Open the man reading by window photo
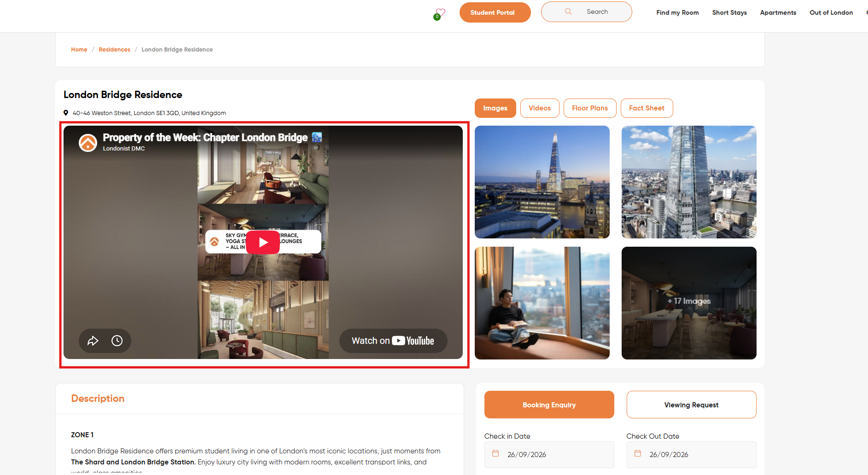 [542, 303]
